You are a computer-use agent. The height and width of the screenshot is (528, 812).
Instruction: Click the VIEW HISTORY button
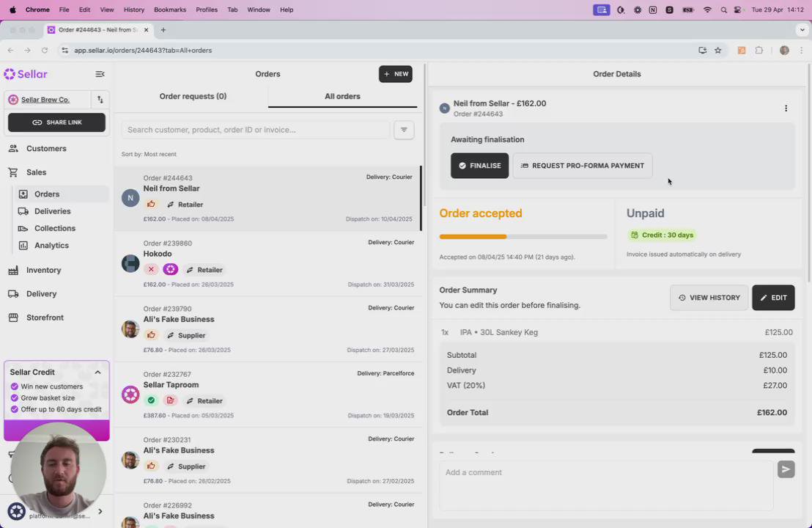[x=709, y=298]
